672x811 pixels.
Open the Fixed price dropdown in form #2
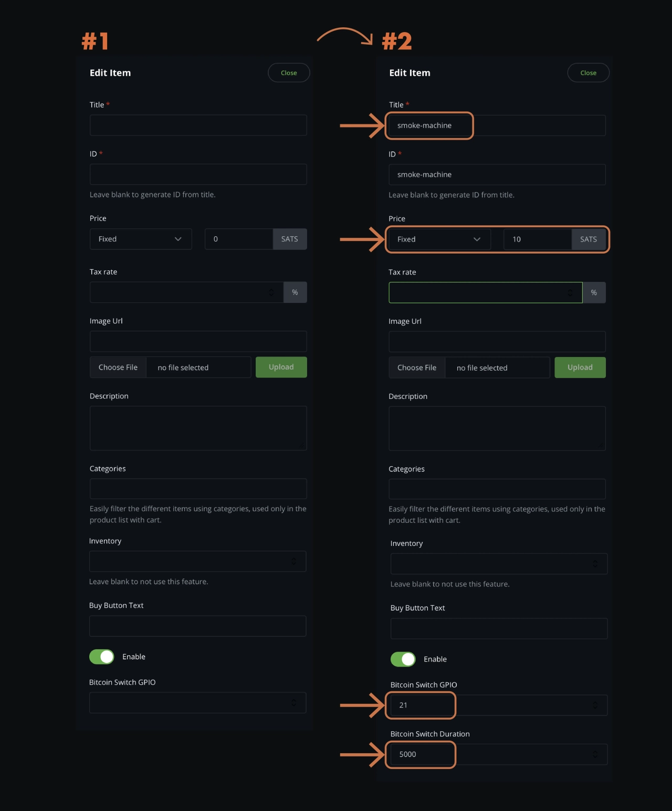click(439, 239)
